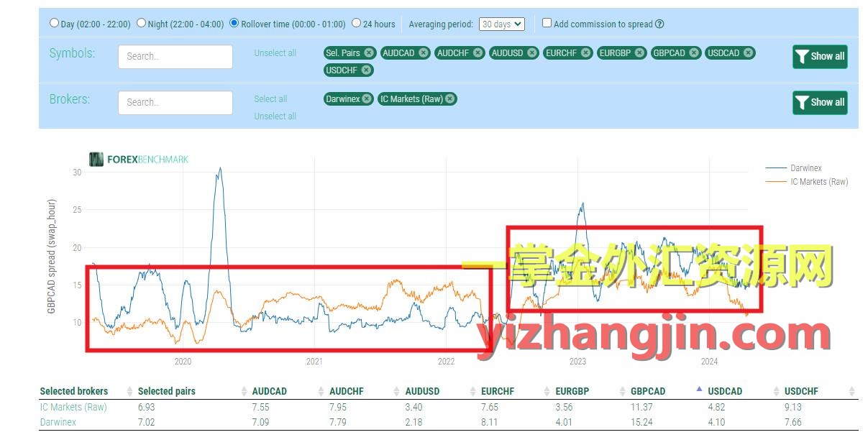Click the 11.37 GBPCAD value
The width and height of the screenshot is (868, 445).
tap(642, 407)
